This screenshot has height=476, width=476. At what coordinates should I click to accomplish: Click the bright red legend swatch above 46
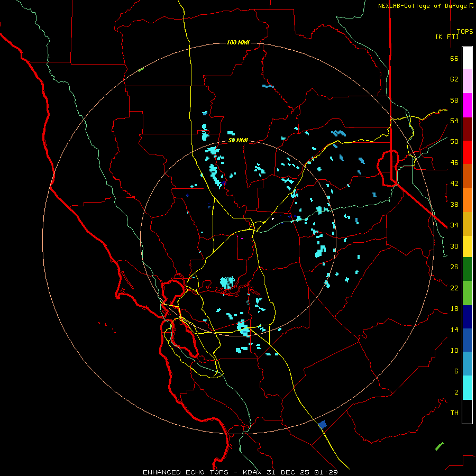[x=467, y=152]
